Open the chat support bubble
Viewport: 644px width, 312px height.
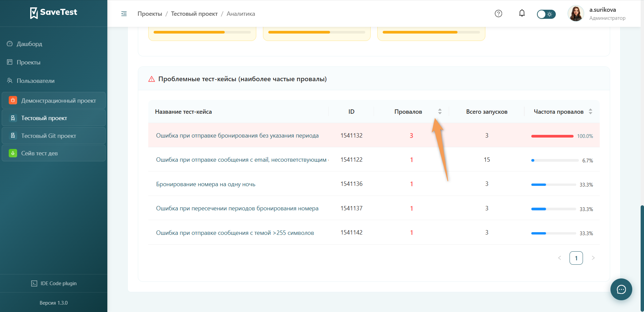(621, 289)
